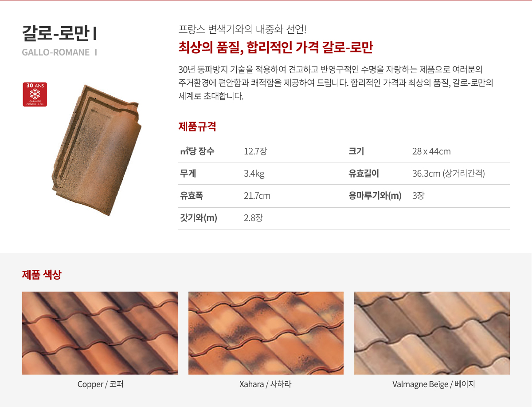Viewport: 532px width, 407px height.
Task: Click the '21.7cm' value cell
Action: pyautogui.click(x=257, y=196)
